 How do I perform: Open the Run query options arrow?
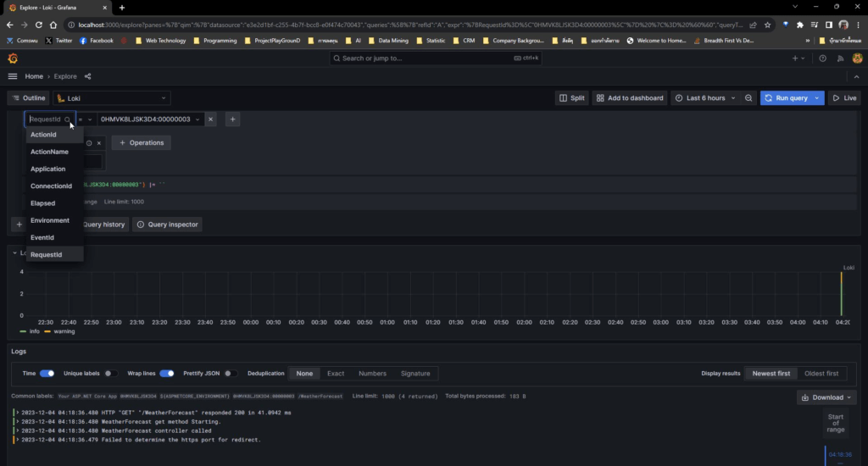[816, 98]
